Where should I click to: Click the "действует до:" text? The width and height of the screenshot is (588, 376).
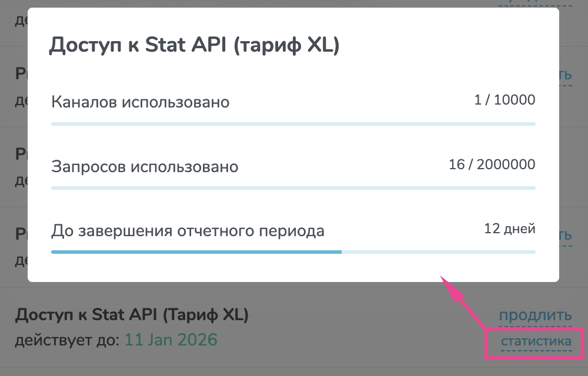click(67, 340)
